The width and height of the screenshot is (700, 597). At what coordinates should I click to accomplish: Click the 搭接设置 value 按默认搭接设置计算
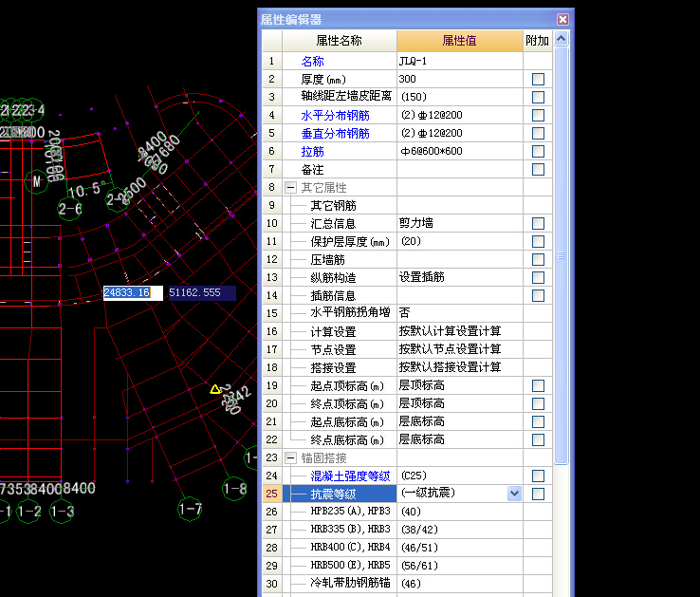pos(459,367)
